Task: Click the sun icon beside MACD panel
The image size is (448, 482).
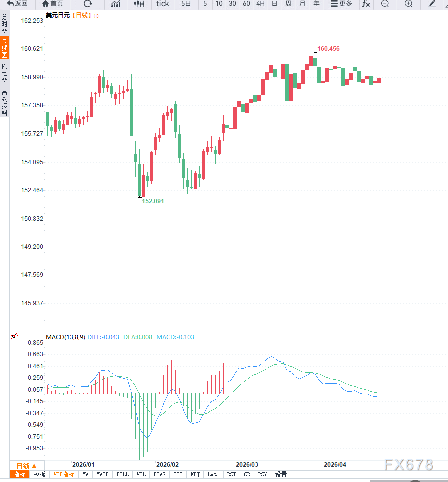Action: [14, 336]
